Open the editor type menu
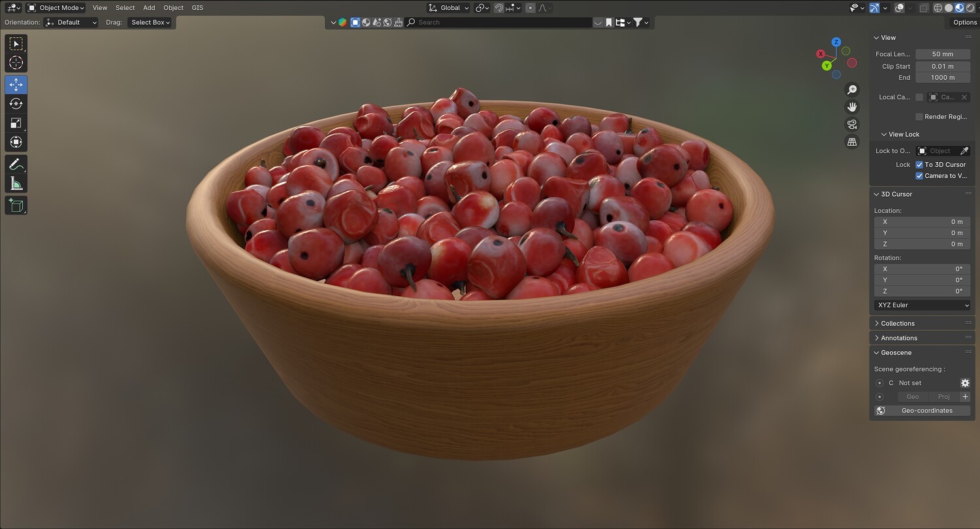This screenshot has height=529, width=980. tap(14, 8)
